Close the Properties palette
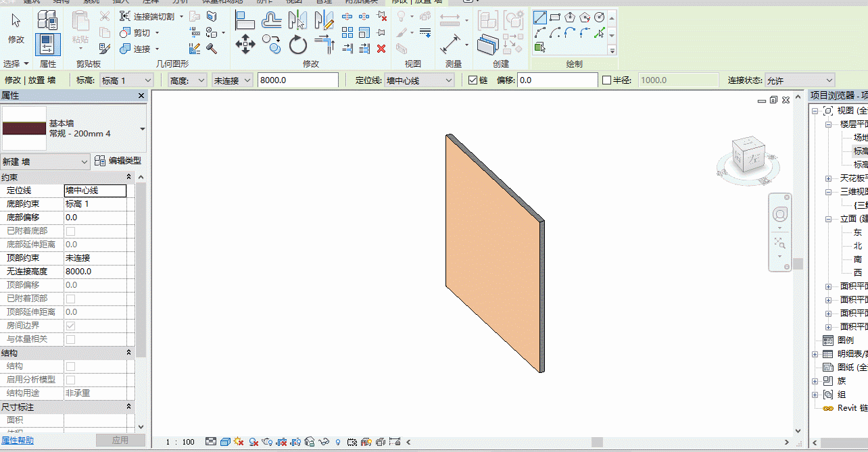This screenshot has height=452, width=868. pos(141,96)
